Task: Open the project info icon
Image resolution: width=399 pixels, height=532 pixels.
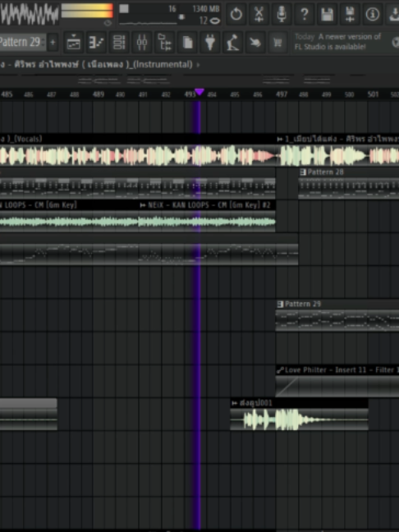Action: point(373,14)
